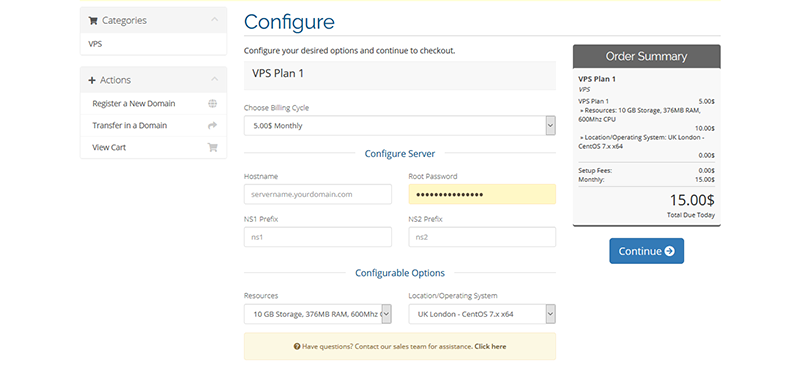Viewport: 800px width, 382px height.
Task: Open the Location/Operating System dropdown
Action: tap(482, 314)
